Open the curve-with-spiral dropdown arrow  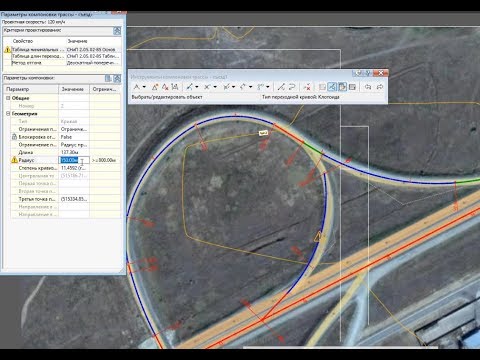251,87
